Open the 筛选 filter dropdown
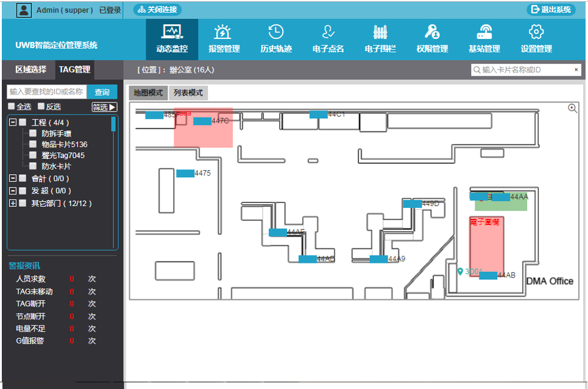This screenshot has width=588, height=389. [104, 107]
